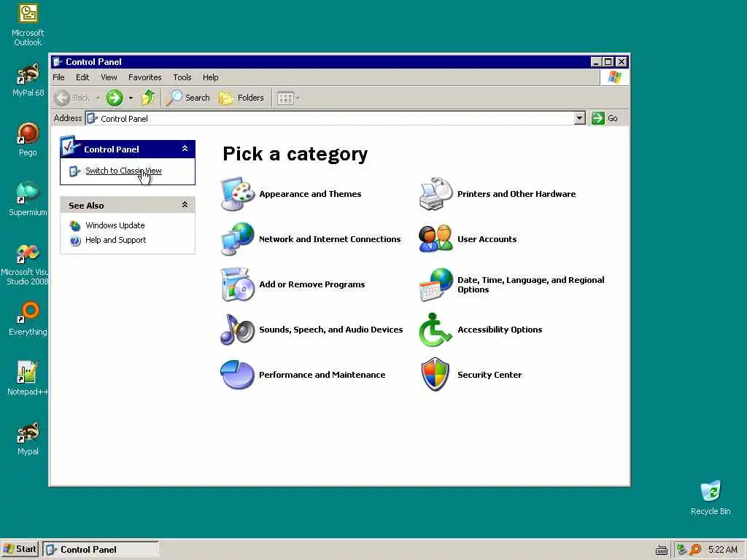Screen dimensions: 747x560
Task: Open the Views dropdown arrow
Action: 298,98
